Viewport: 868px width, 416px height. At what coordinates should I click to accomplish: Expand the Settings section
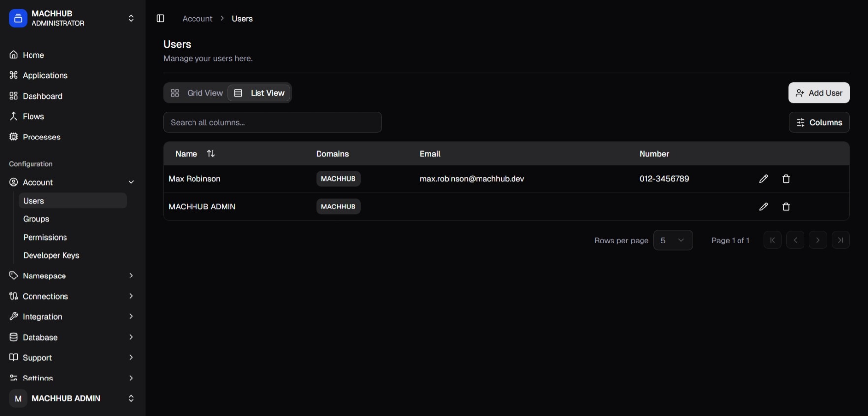pyautogui.click(x=72, y=378)
